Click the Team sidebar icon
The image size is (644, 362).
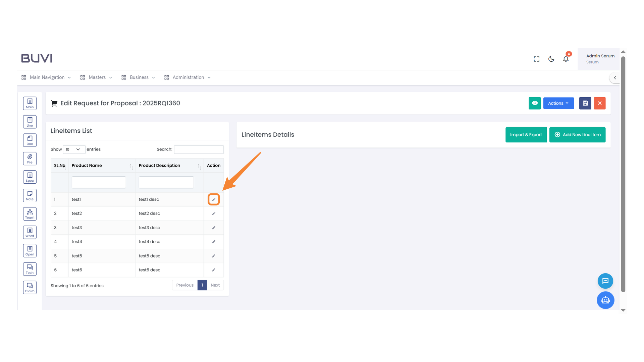pyautogui.click(x=30, y=214)
